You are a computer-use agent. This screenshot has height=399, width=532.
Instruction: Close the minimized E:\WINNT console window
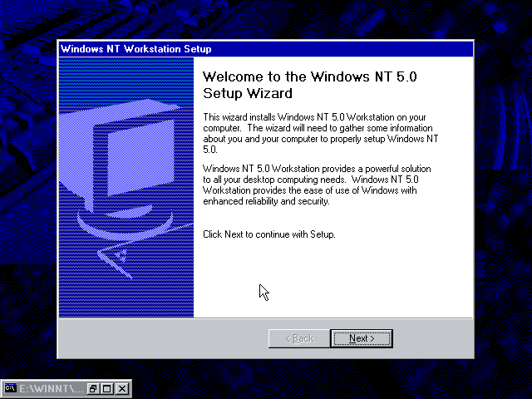pos(122,388)
